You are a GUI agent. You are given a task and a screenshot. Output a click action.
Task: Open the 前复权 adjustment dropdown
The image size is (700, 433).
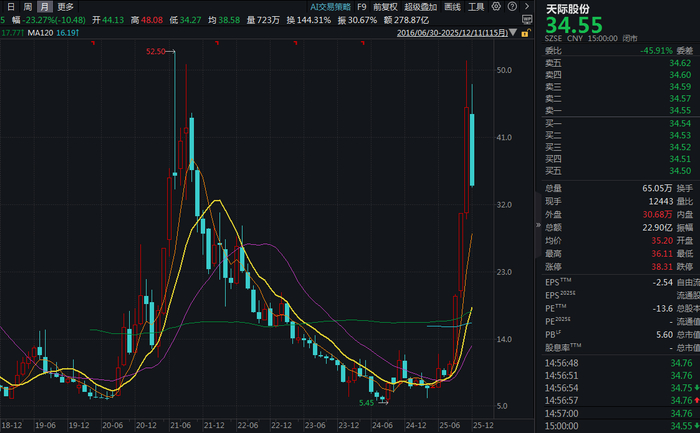385,7
